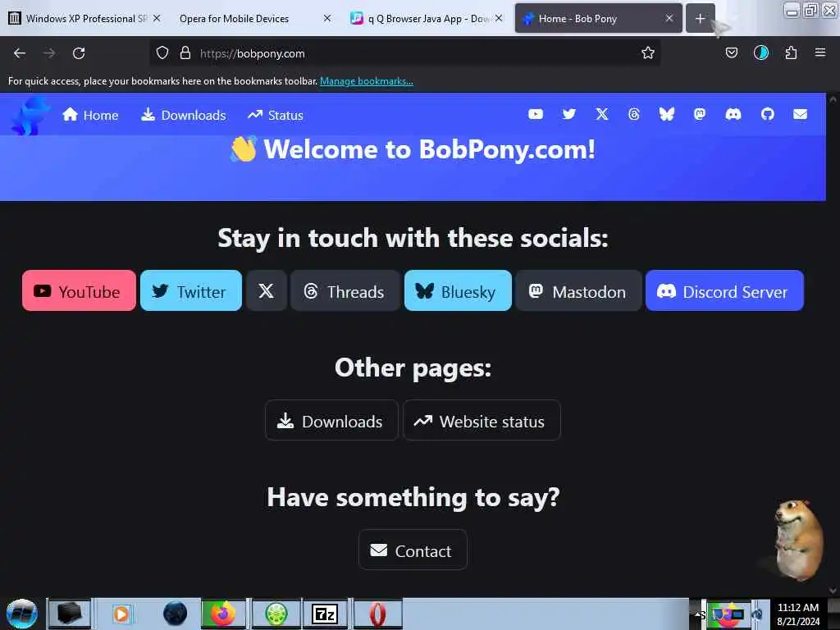Image resolution: width=840 pixels, height=630 pixels.
Task: Show site security info via padlock icon
Action: point(185,53)
